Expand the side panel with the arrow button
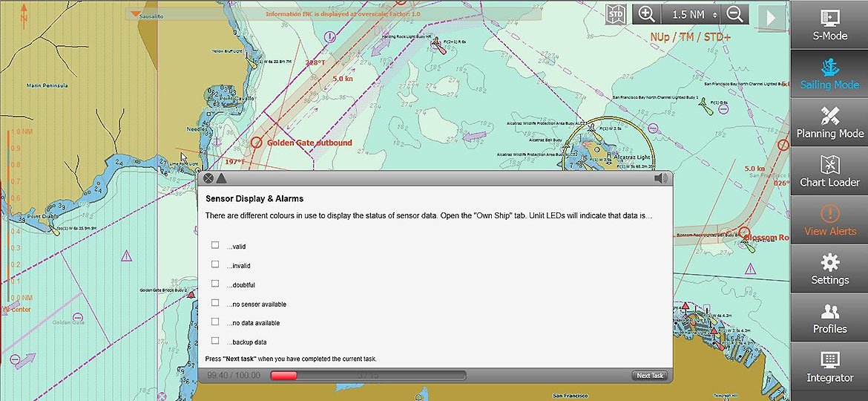This screenshot has height=401, width=868. [x=771, y=17]
